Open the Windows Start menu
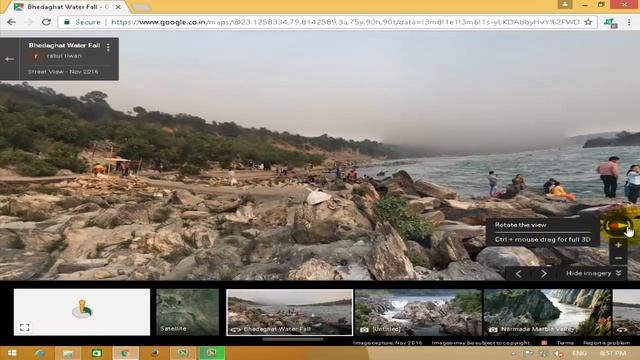Viewport: 640px width, 360px height. click(11, 353)
